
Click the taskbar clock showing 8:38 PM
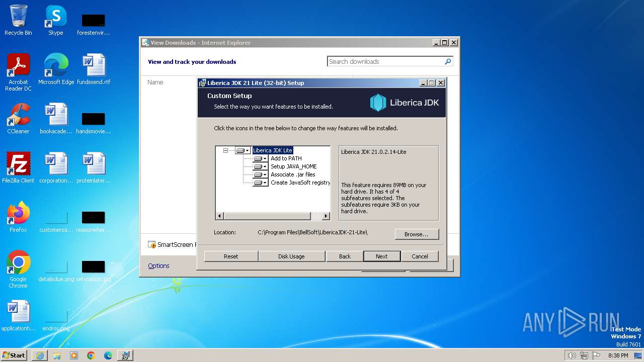pos(618,355)
